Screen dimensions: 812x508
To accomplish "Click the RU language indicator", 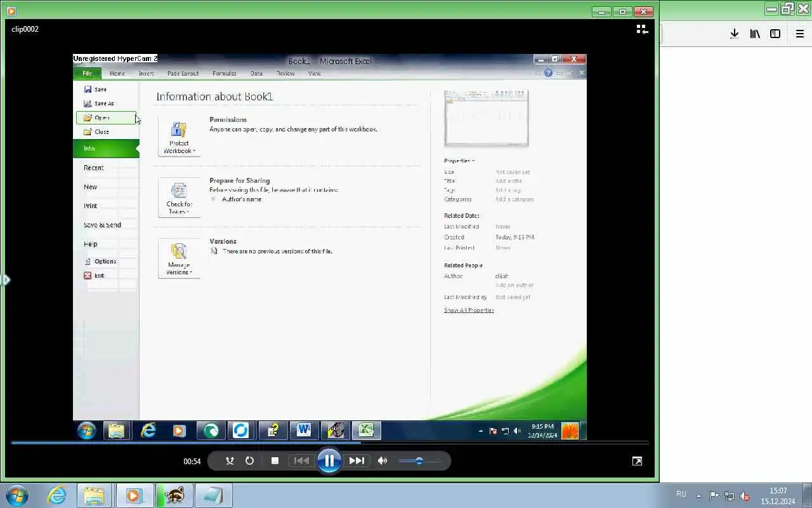I will coord(681,494).
